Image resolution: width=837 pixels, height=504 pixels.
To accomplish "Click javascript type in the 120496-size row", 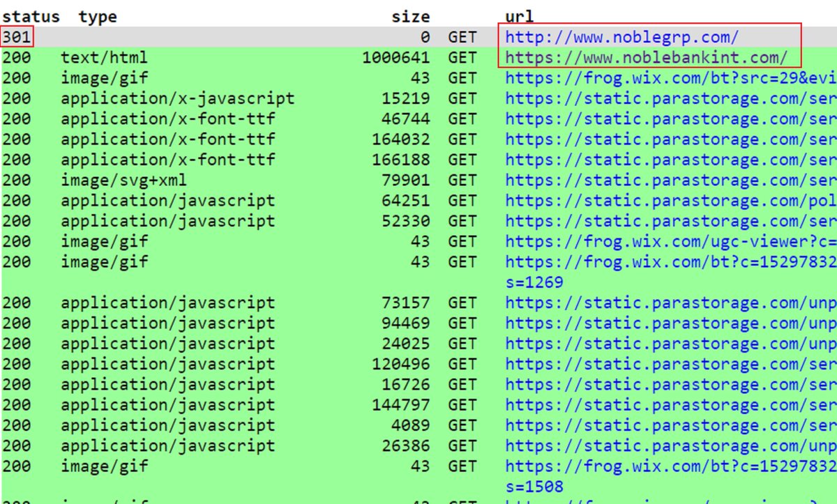I will [x=167, y=364].
